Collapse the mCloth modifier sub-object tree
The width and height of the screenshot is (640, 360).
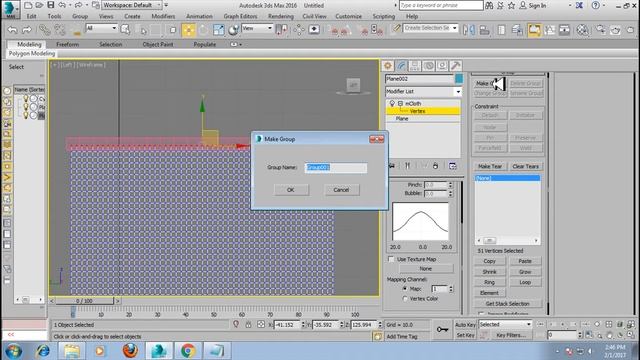tap(400, 104)
